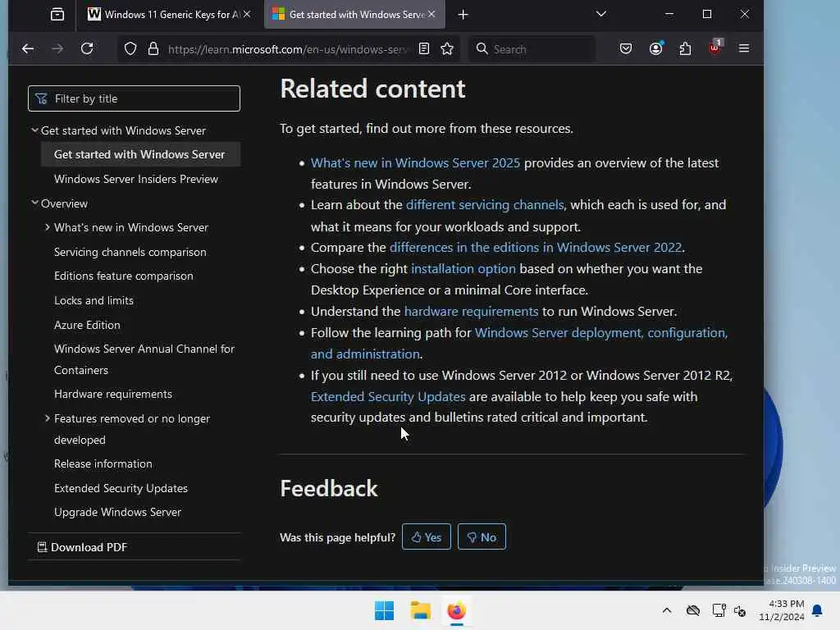Focus the browser Search box

pyautogui.click(x=532, y=49)
